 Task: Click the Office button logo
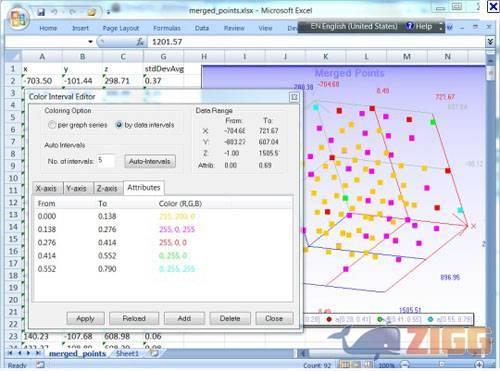click(x=18, y=19)
